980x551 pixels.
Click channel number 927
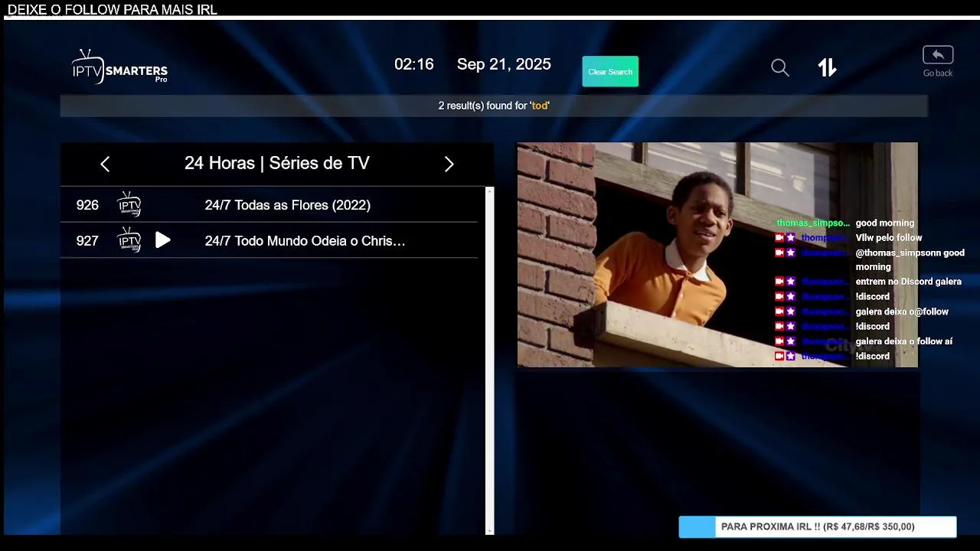point(87,241)
